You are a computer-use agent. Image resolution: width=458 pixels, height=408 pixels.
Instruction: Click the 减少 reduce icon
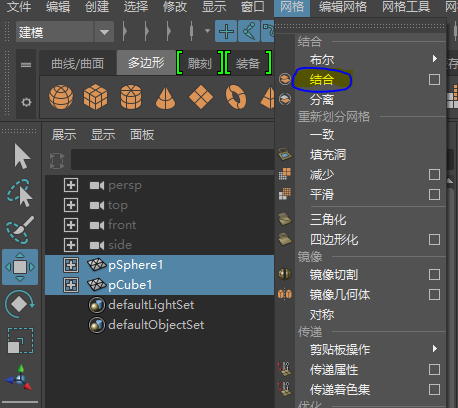click(x=285, y=174)
